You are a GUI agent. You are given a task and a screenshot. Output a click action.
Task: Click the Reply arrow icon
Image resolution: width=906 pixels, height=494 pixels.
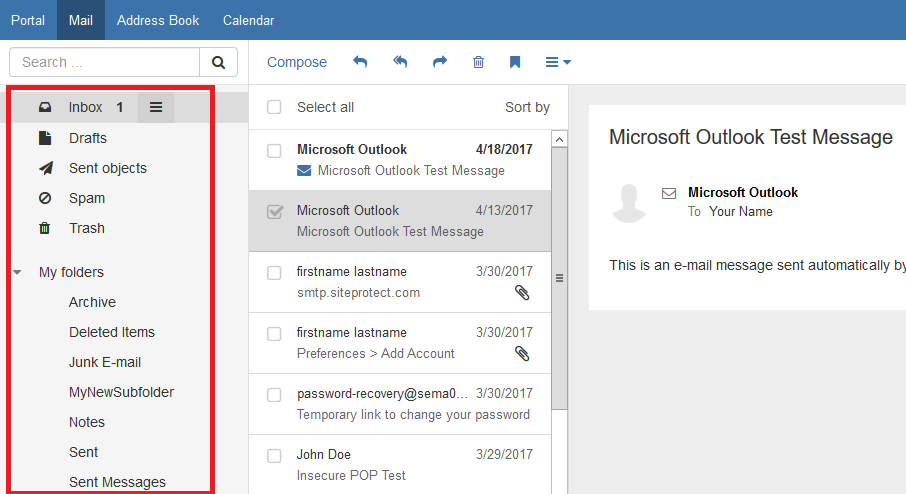coord(360,61)
